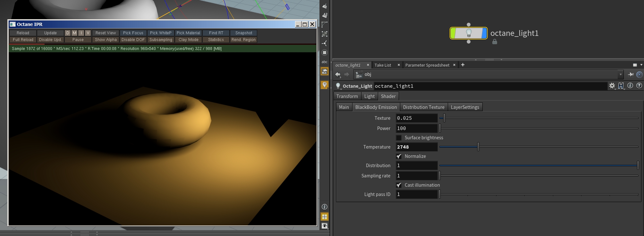Viewport: 644px width, 236px height.
Task: Click the Full Reload button
Action: pos(23,40)
